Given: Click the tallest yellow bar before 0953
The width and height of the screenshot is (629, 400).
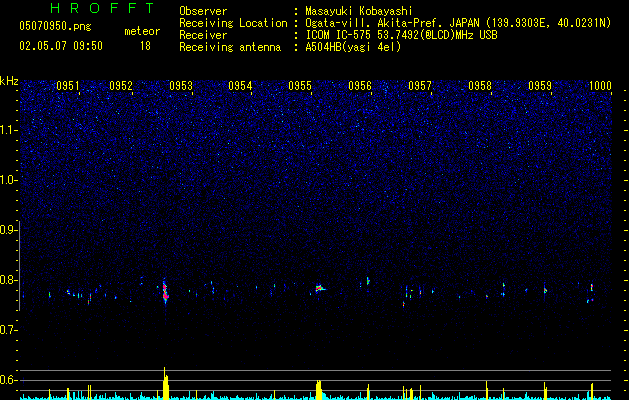Looking at the screenshot, I should [164, 383].
